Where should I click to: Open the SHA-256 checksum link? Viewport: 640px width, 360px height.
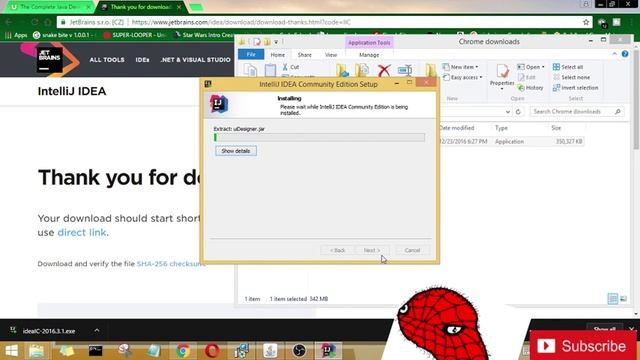(x=171, y=264)
